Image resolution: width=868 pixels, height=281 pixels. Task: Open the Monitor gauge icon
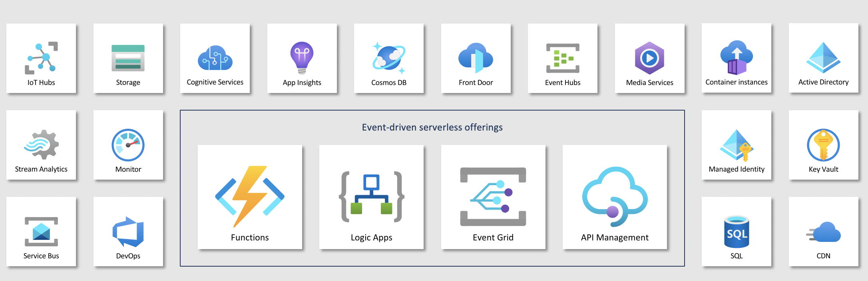coord(128,145)
